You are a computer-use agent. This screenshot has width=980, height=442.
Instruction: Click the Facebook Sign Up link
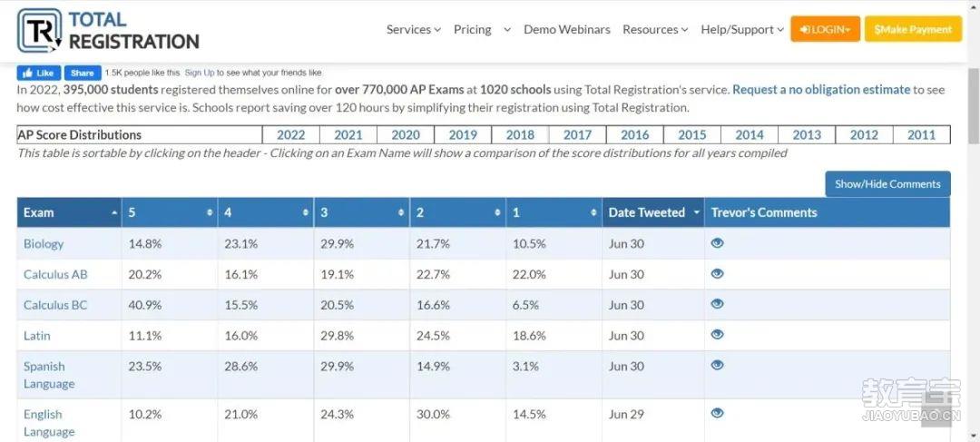pos(200,74)
